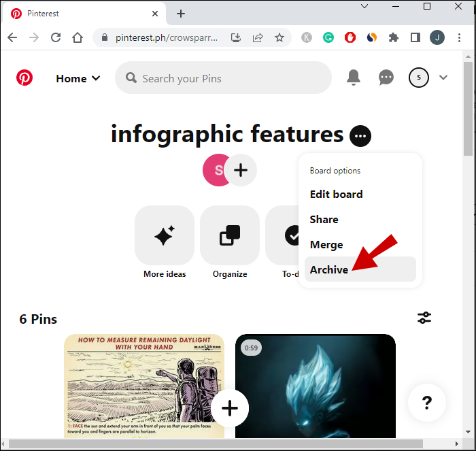This screenshot has height=451, width=476.
Task: Open the tab search chevron in title bar
Action: click(x=364, y=6)
